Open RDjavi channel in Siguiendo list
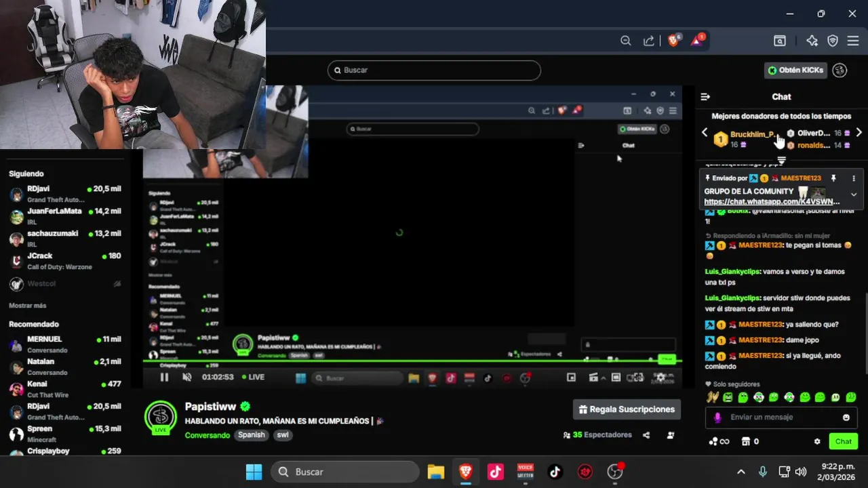This screenshot has width=868, height=488. pyautogui.click(x=65, y=194)
